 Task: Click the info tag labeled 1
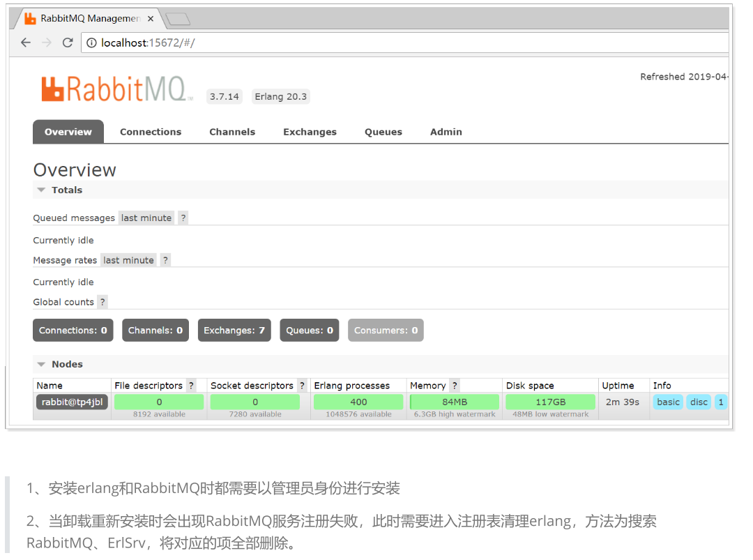[x=721, y=402]
